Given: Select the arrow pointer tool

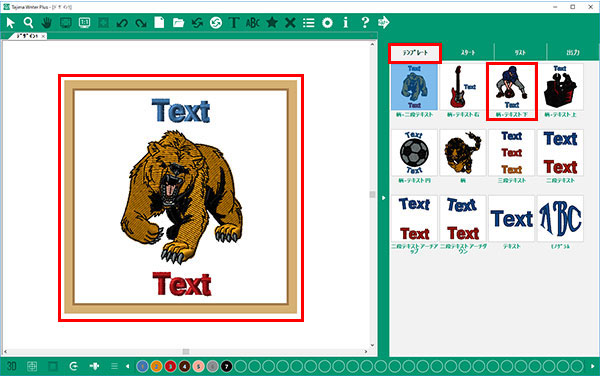Looking at the screenshot, I should [x=10, y=23].
